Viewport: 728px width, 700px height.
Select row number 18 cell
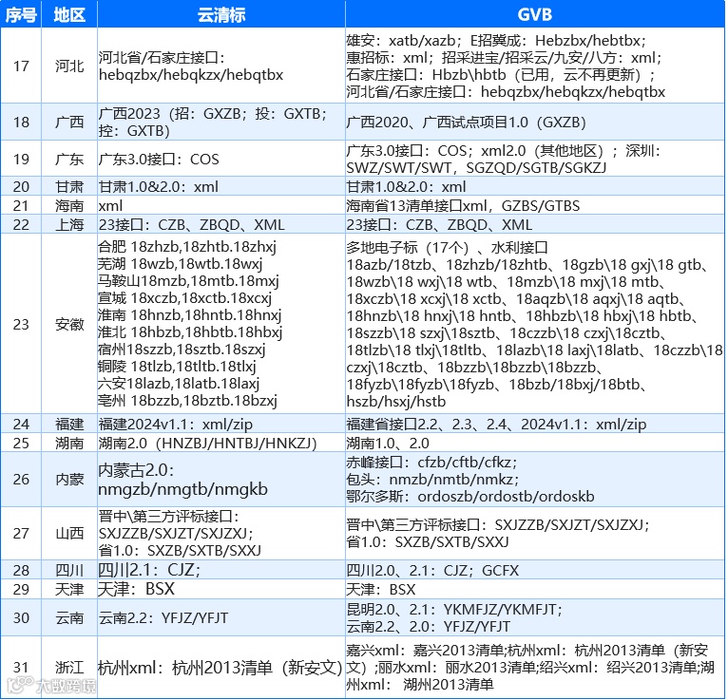pos(21,122)
